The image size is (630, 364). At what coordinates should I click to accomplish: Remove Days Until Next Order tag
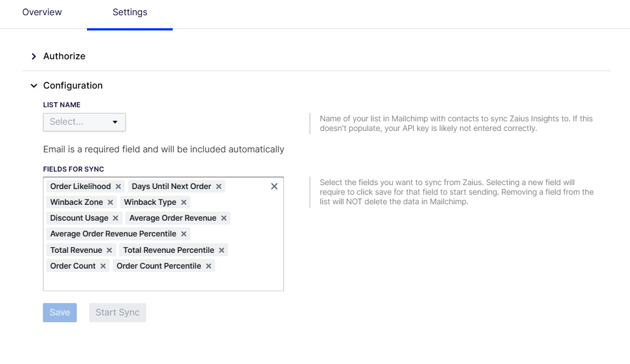[218, 186]
